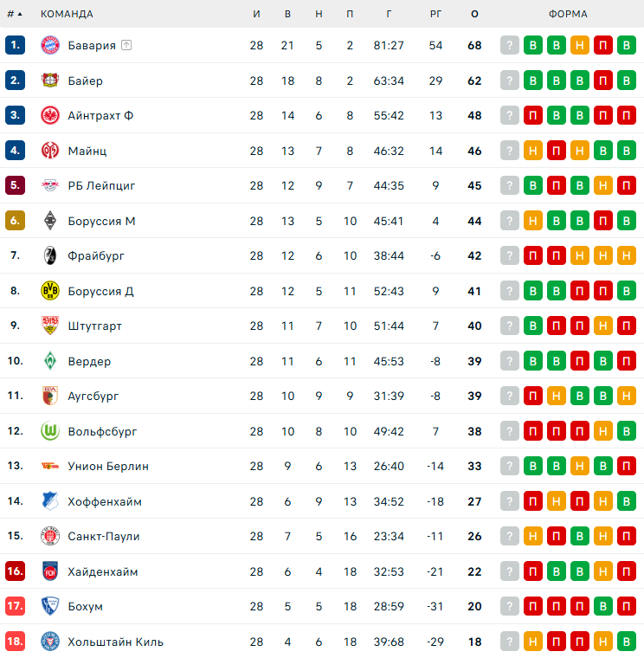Image resolution: width=644 pixels, height=658 pixels.
Task: Select the Werder Bremen diamond logo
Action: coord(50,361)
